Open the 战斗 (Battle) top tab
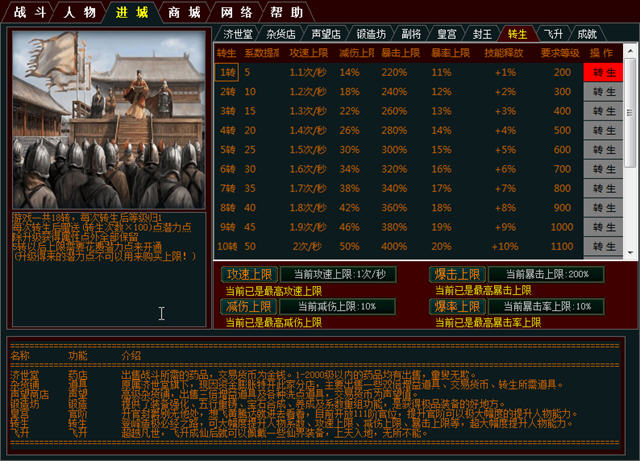Viewport: 640px width, 461px height. coord(26,13)
